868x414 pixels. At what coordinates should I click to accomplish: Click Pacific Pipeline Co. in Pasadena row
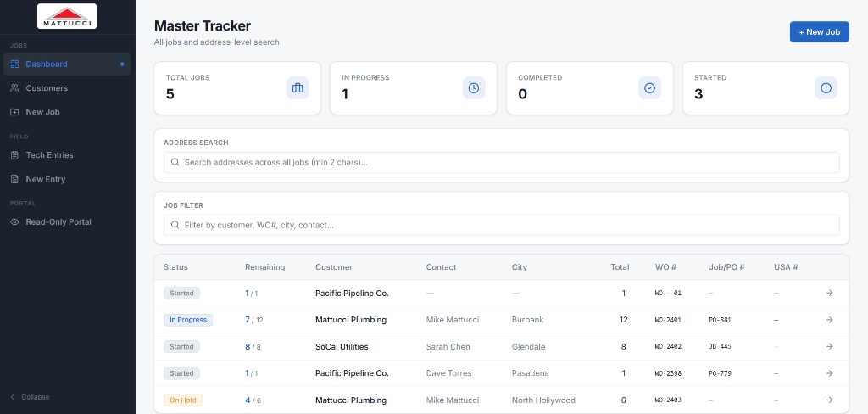352,373
